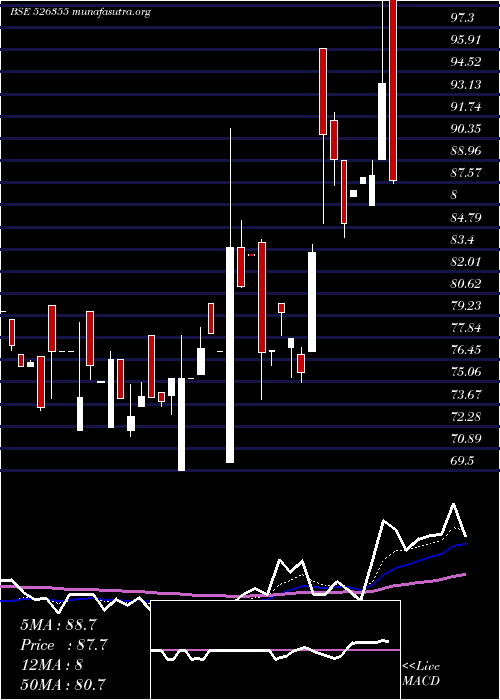Screen dimensions: 500x700
Task: Click the 75.06 price axis label
Action: 466,372
